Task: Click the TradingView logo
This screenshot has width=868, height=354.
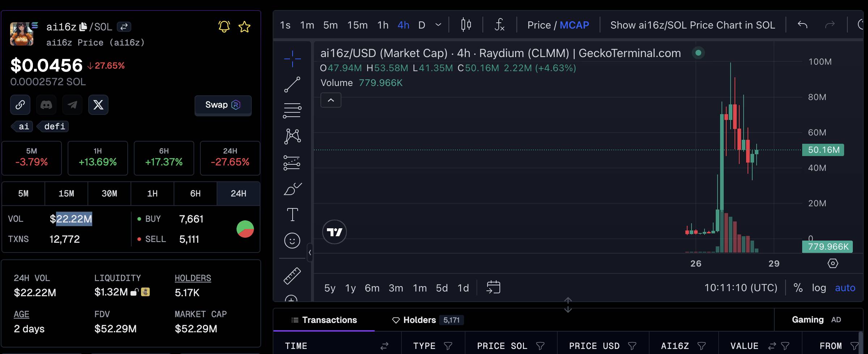Action: tap(335, 232)
